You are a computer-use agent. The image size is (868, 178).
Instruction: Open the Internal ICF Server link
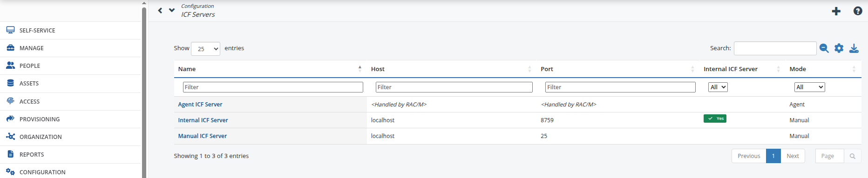pyautogui.click(x=203, y=120)
